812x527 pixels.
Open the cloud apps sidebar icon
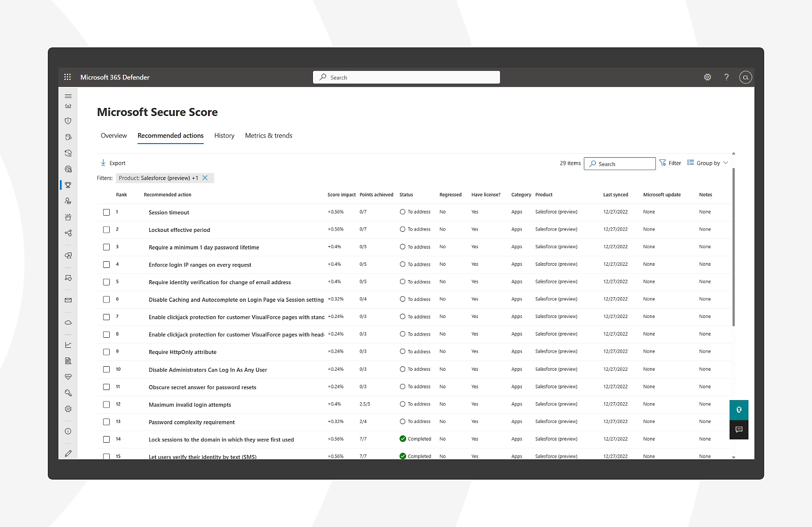click(68, 322)
